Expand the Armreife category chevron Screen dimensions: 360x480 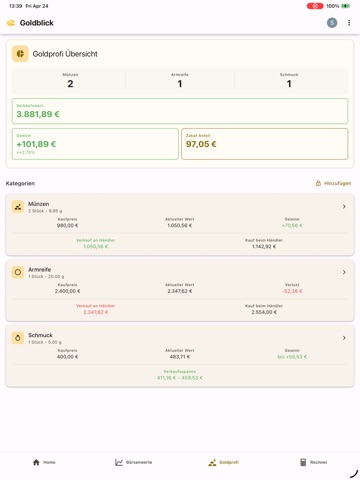[x=344, y=272]
